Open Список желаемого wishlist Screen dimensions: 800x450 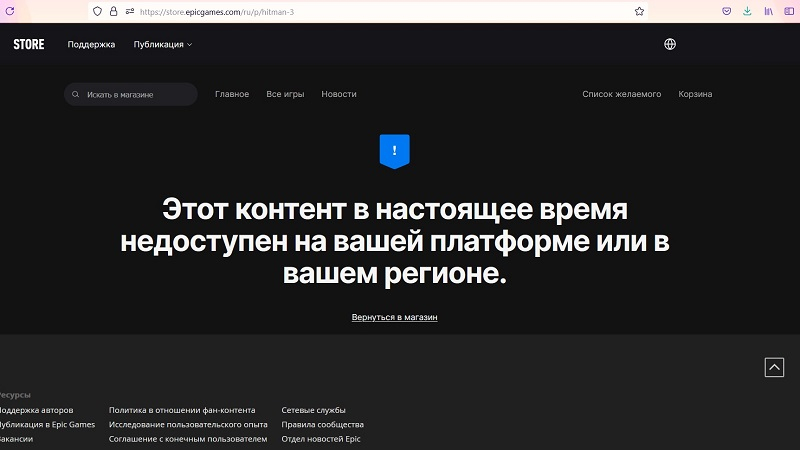pos(621,94)
